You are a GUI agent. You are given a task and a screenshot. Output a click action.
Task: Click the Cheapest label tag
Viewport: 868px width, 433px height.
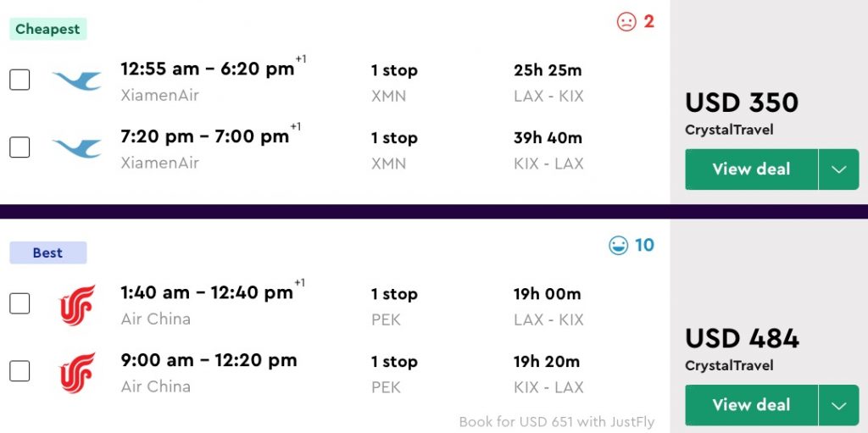48,29
